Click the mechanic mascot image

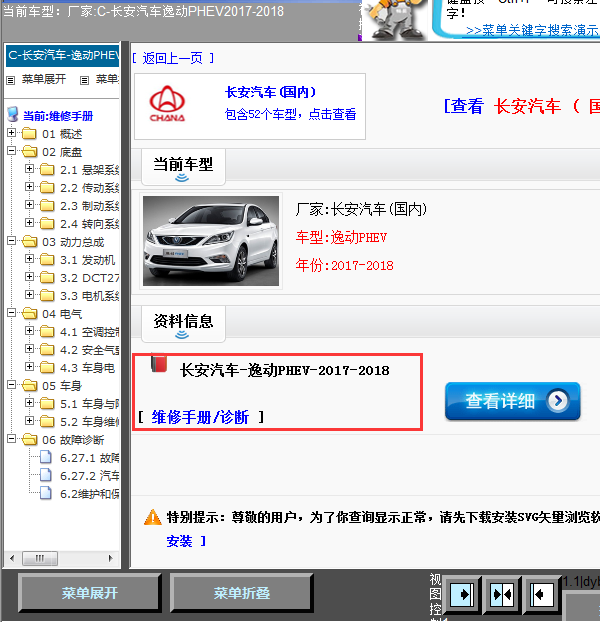point(395,20)
